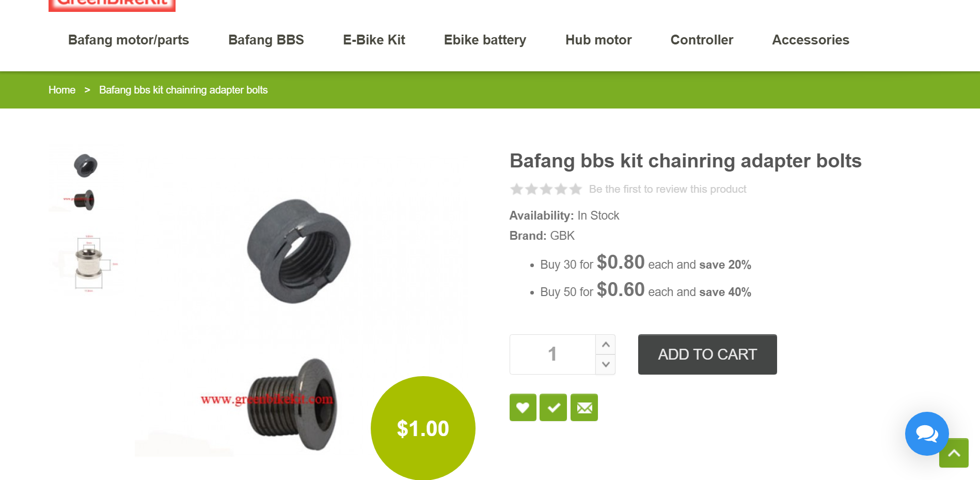Open the live chat bubble
980x480 pixels.
pos(926,433)
